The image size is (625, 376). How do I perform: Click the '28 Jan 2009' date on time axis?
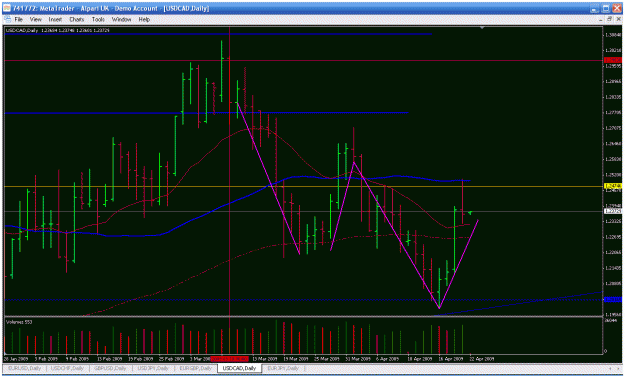click(x=17, y=358)
